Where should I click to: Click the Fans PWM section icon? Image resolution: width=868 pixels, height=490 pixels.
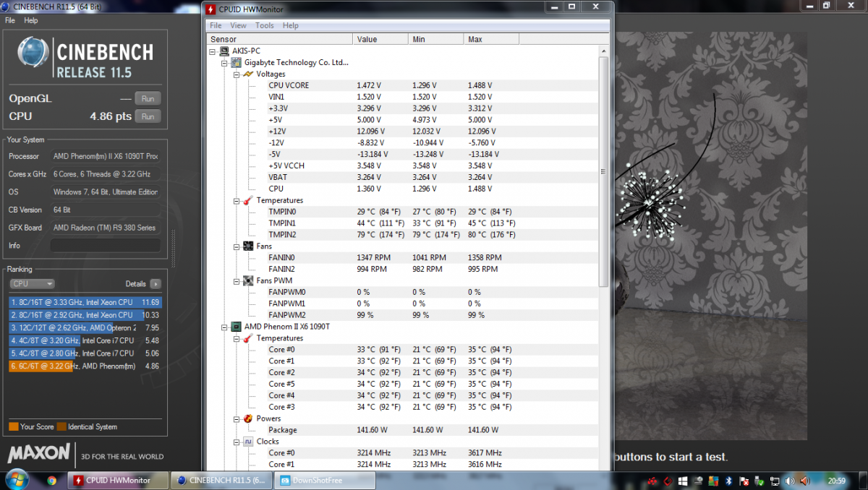[x=249, y=280]
